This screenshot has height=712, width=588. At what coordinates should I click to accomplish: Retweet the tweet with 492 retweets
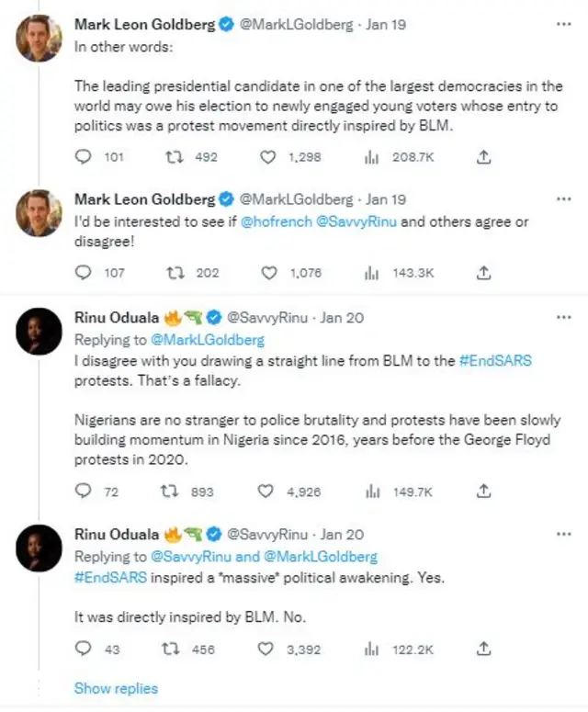pos(172,157)
